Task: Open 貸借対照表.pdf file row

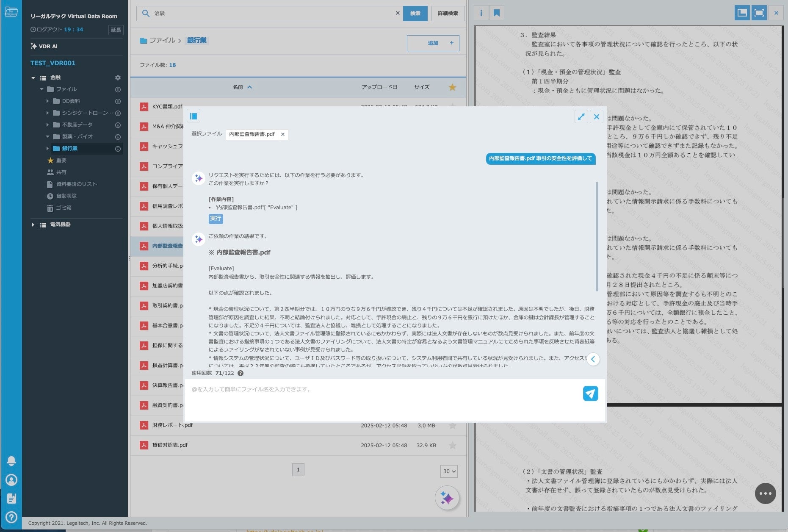Action: (298, 445)
